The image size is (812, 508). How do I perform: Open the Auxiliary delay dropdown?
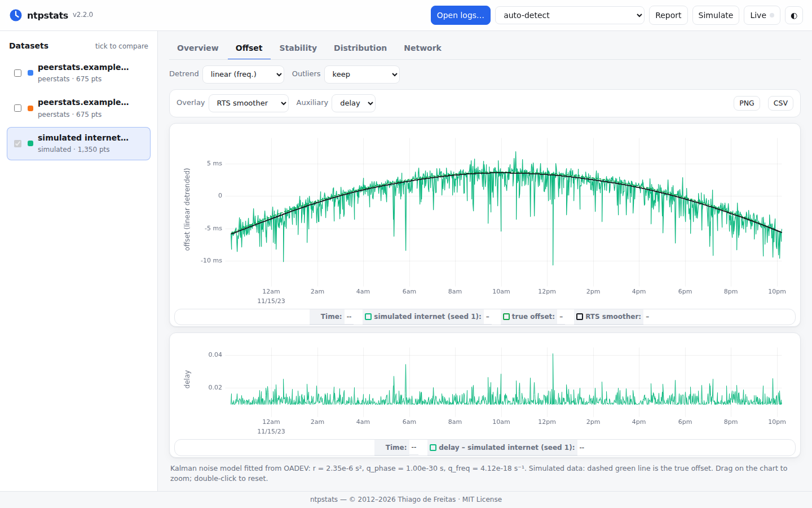coord(354,103)
